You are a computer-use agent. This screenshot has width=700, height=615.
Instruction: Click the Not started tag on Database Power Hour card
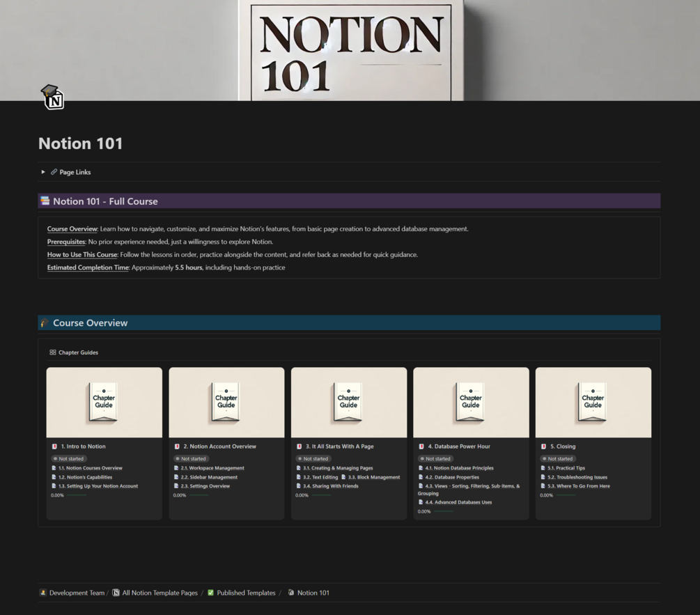[436, 458]
